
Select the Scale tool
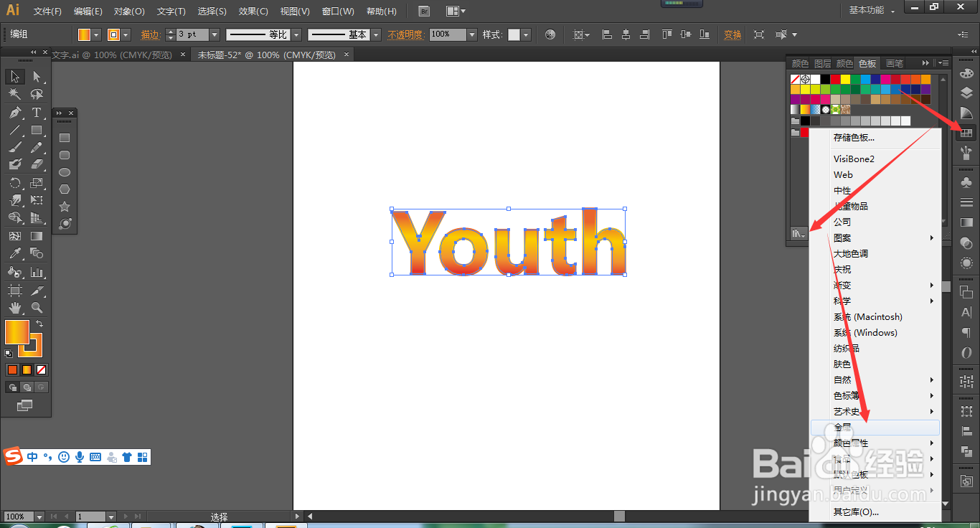click(37, 183)
